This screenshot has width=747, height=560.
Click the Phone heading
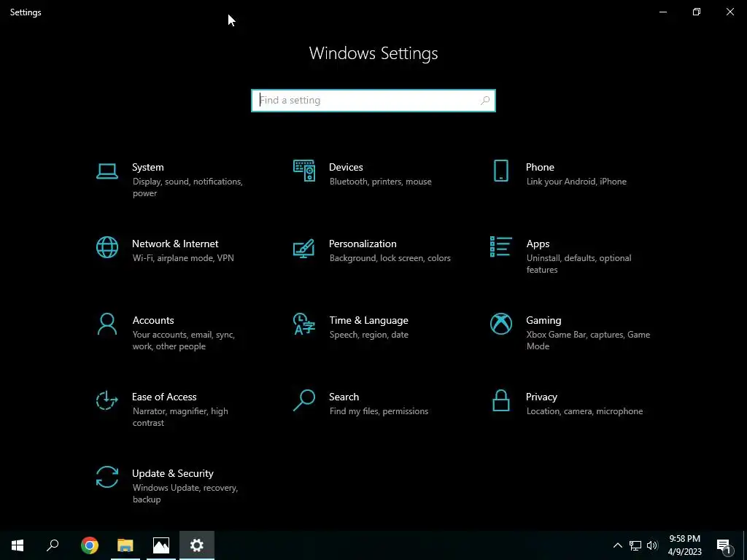point(540,167)
